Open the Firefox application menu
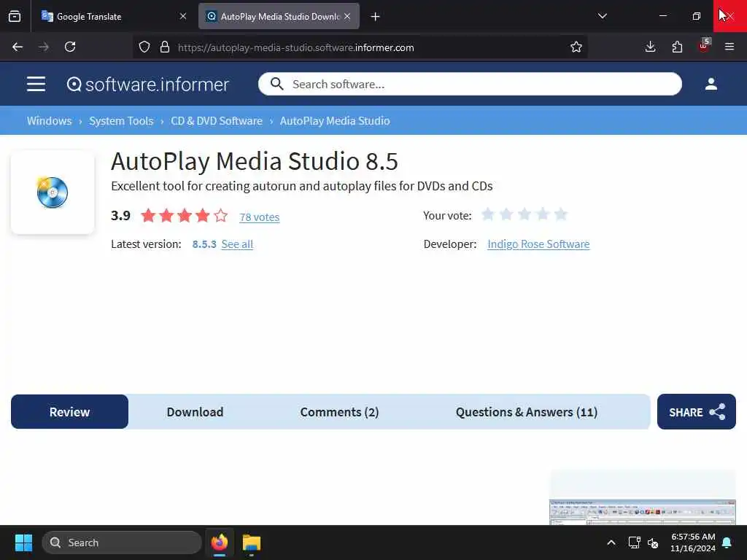The image size is (747, 560). (x=729, y=47)
